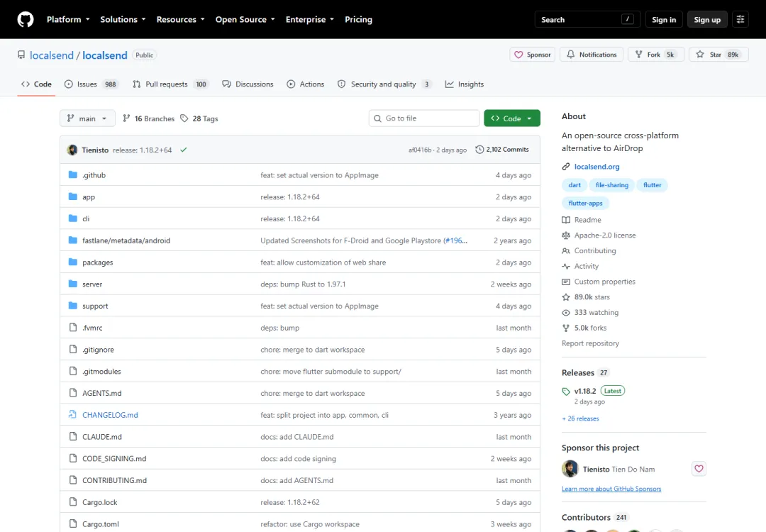
Task: Open the af0416b commit hash
Action: (420, 150)
